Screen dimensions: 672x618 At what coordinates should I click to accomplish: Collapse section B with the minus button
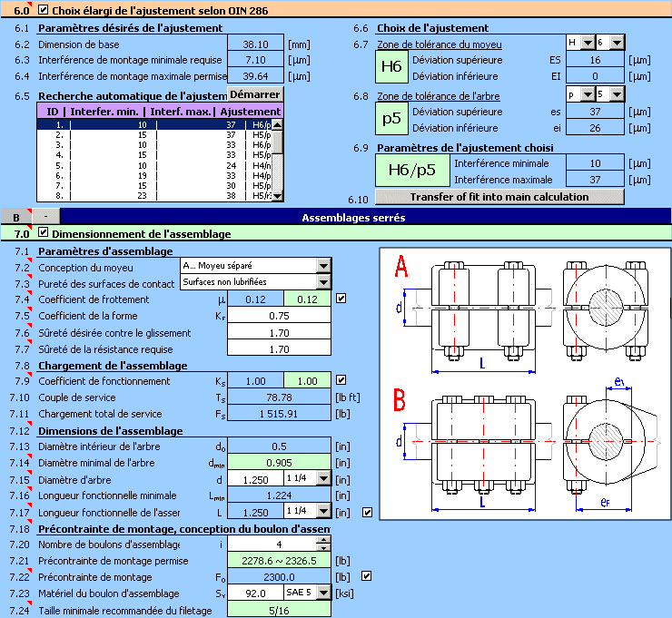[x=45, y=216]
